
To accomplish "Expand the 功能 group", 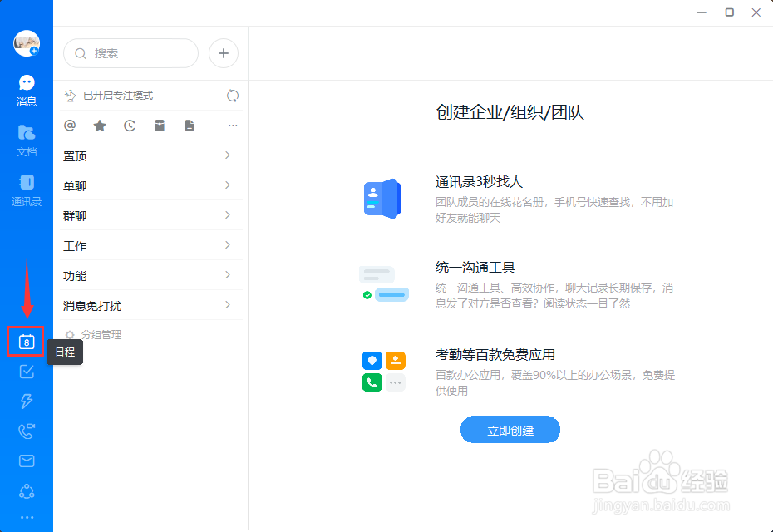I will (x=150, y=276).
